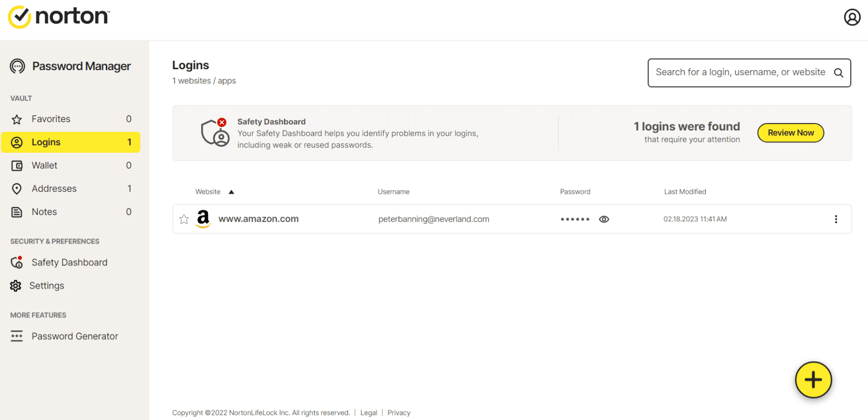Viewport: 868px width, 420px height.
Task: Click the www.amazon.com website name
Action: [x=259, y=219]
